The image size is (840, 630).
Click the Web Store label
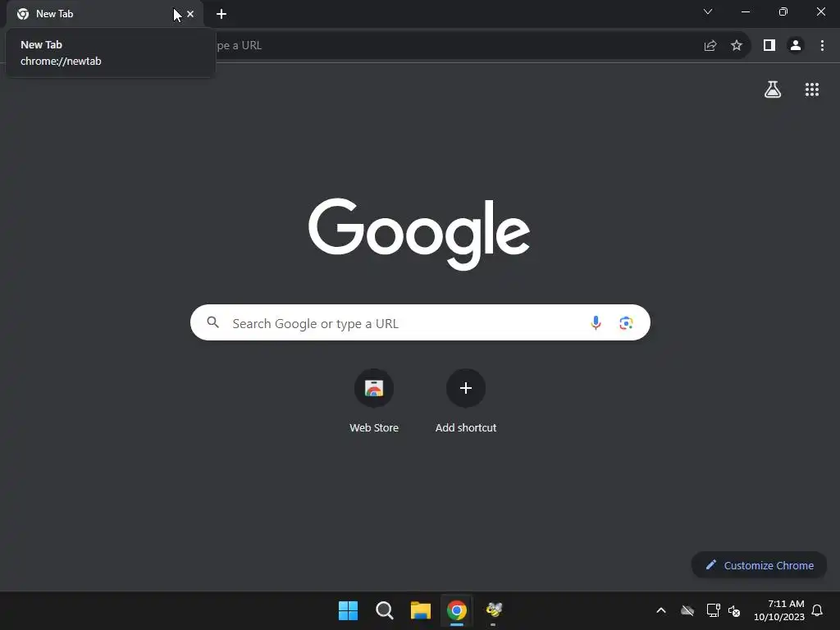coord(374,427)
